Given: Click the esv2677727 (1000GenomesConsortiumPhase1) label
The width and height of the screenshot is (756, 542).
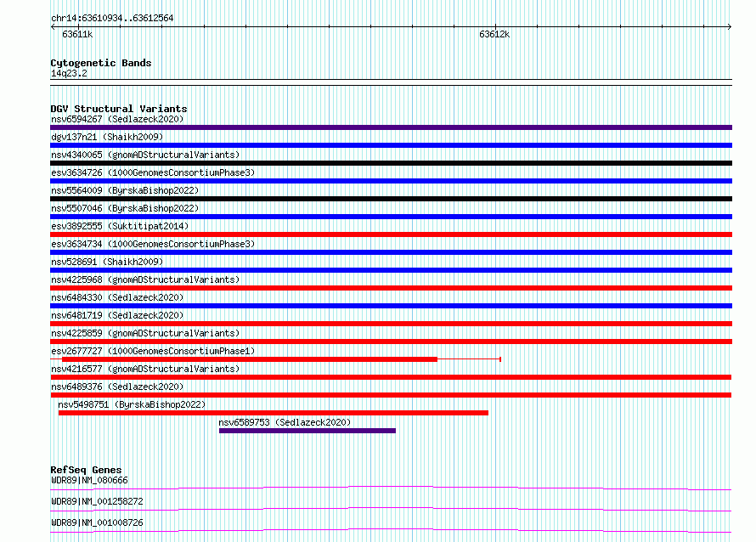Looking at the screenshot, I should pos(153,351).
